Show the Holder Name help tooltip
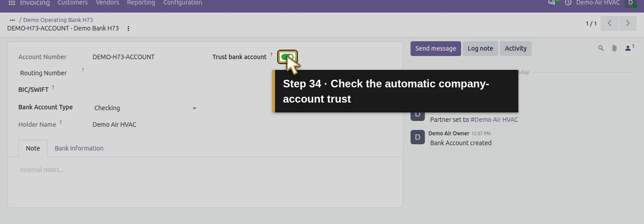644x224 pixels. coord(61,122)
